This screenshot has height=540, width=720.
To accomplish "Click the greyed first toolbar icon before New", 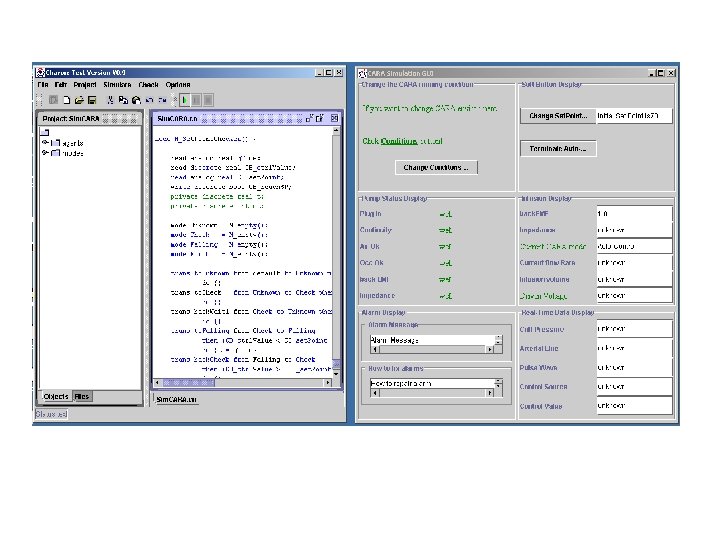I will coord(53,100).
